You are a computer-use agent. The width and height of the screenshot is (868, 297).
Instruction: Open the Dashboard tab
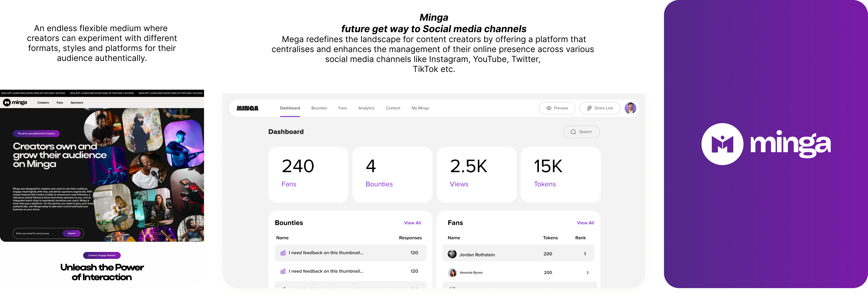[x=290, y=108]
